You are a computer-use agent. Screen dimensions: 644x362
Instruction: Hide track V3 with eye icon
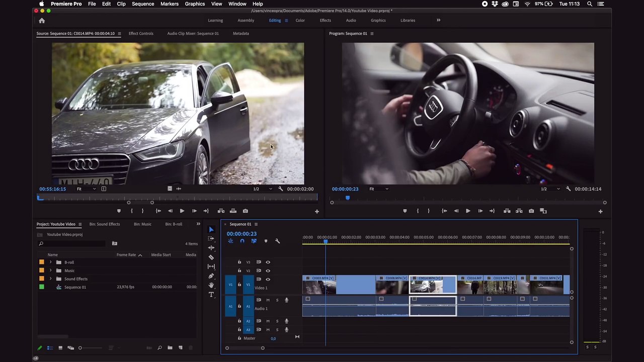pos(268,262)
